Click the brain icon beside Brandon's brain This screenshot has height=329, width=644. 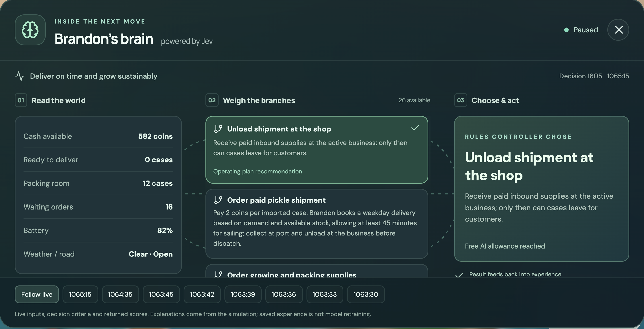(30, 30)
